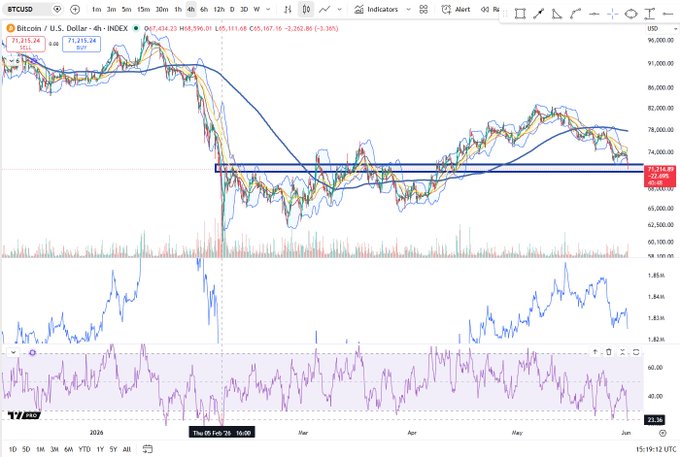The height and width of the screenshot is (457, 680).
Task: Click the purple RSI indicator circle icon
Action: [32, 353]
